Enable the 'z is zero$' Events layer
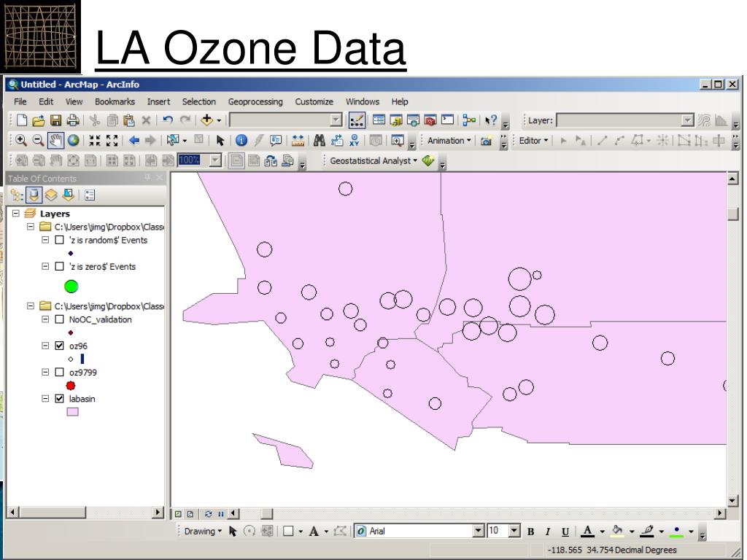The height and width of the screenshot is (560, 747). click(x=60, y=266)
